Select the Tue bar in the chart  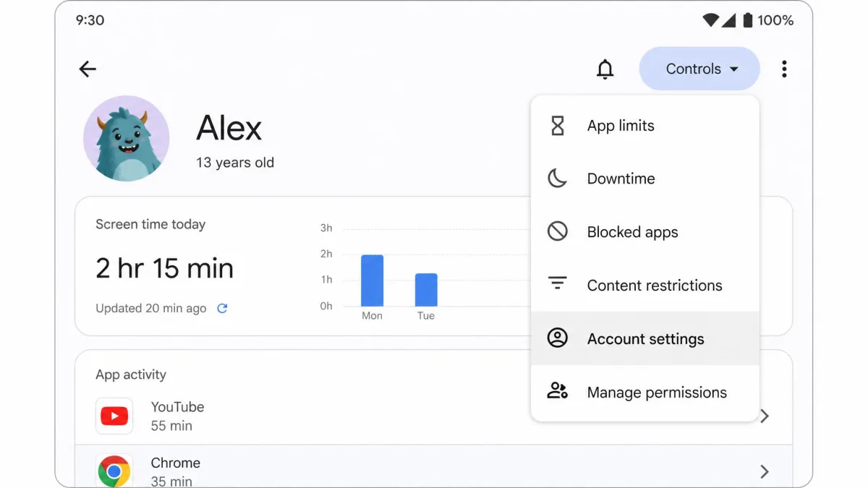coord(426,290)
